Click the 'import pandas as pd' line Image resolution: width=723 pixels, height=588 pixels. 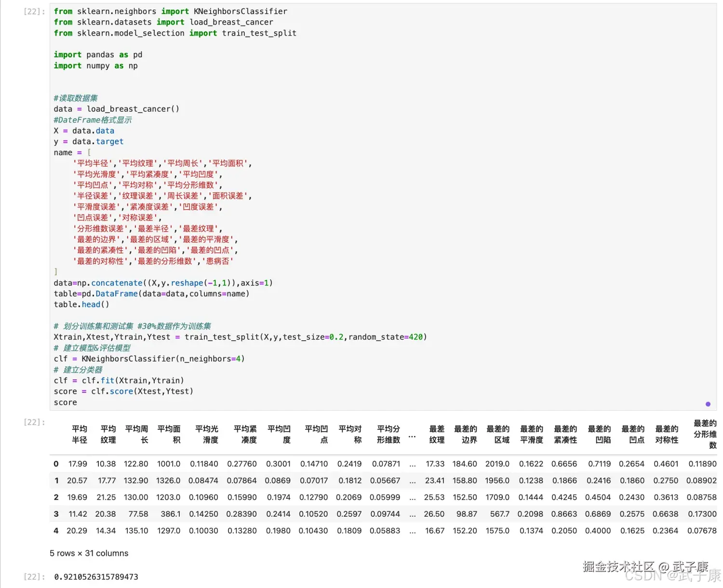(x=98, y=55)
